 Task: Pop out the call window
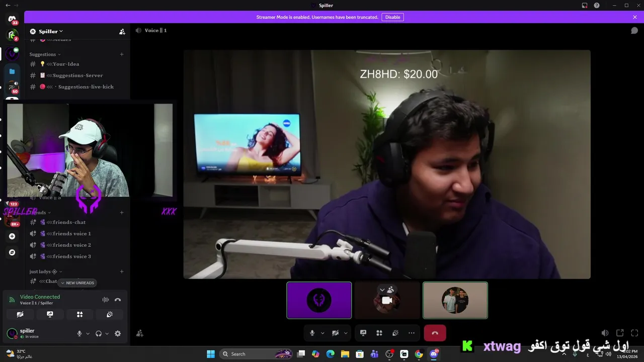[620, 333]
